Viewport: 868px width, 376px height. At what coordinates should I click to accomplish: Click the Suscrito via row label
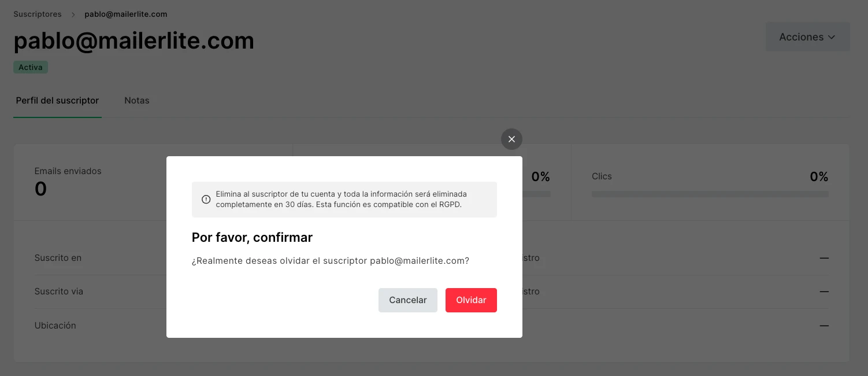click(59, 292)
